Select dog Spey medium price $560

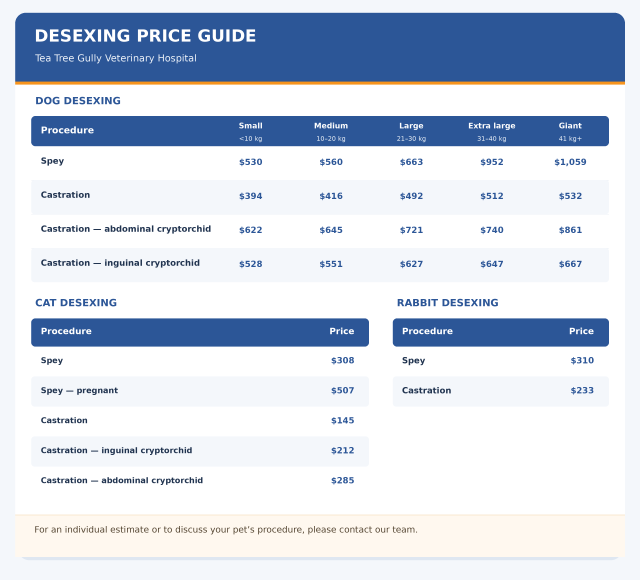pyautogui.click(x=331, y=162)
